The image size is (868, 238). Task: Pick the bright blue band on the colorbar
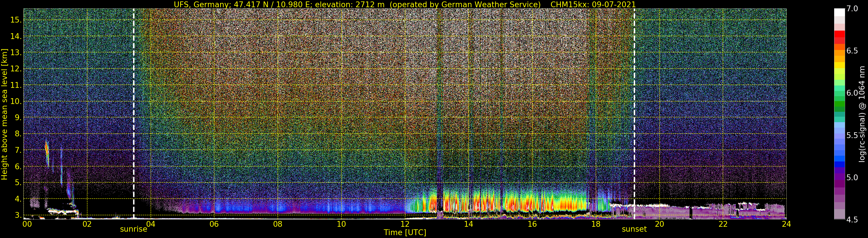pyautogui.click(x=839, y=158)
